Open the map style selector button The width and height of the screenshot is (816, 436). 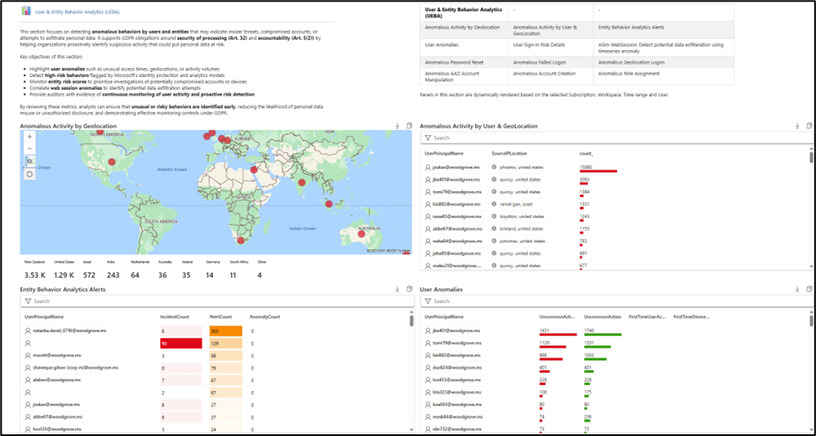coord(30,161)
